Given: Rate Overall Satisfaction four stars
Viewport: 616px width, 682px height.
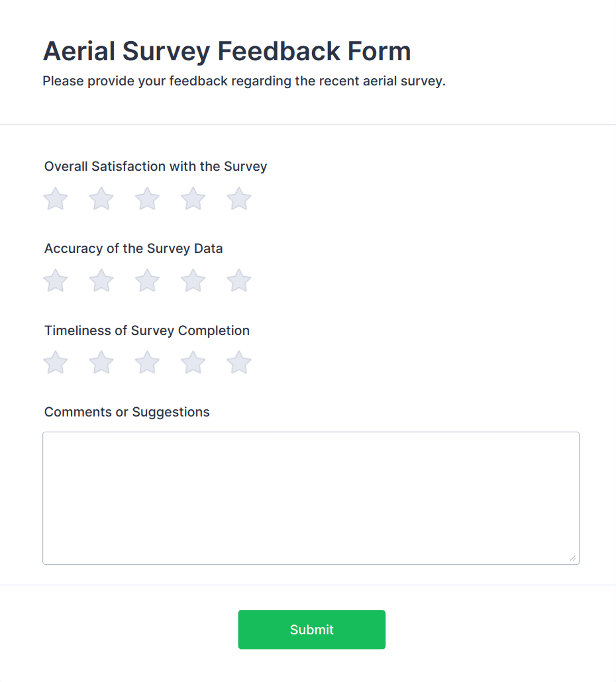Looking at the screenshot, I should (193, 199).
